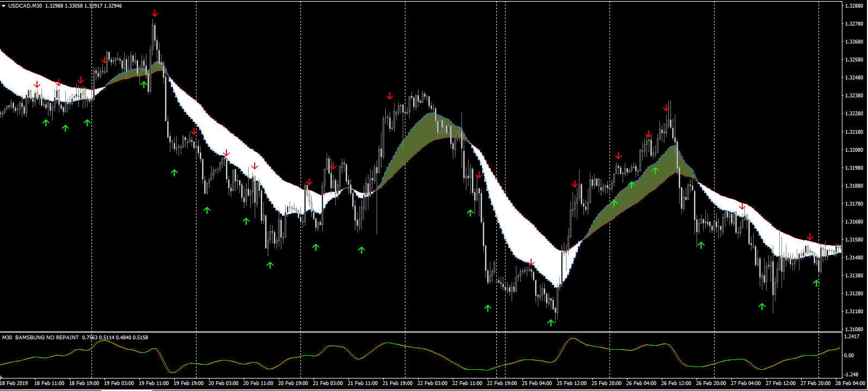The height and width of the screenshot is (391, 868).
Task: Click the 25 Feb 12:00 time label
Action: 571,383
